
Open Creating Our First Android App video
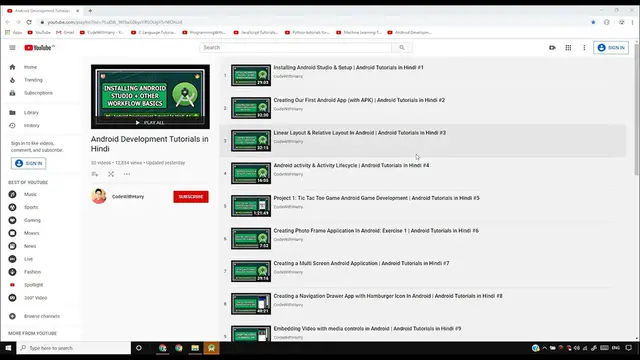pyautogui.click(x=359, y=100)
